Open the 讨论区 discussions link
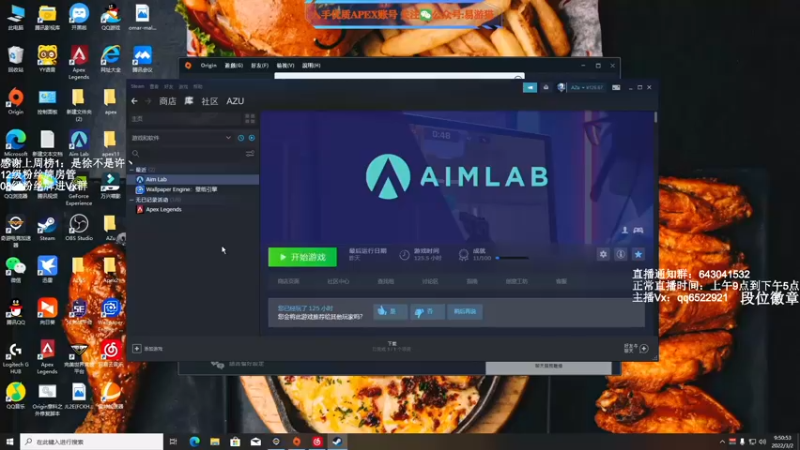 pos(430,281)
